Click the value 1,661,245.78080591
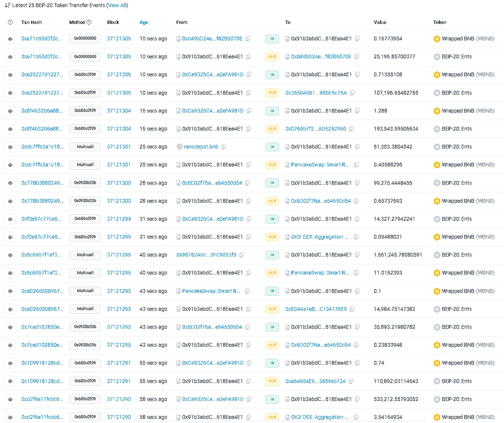Screen dimensions: 504x423 point(398,255)
